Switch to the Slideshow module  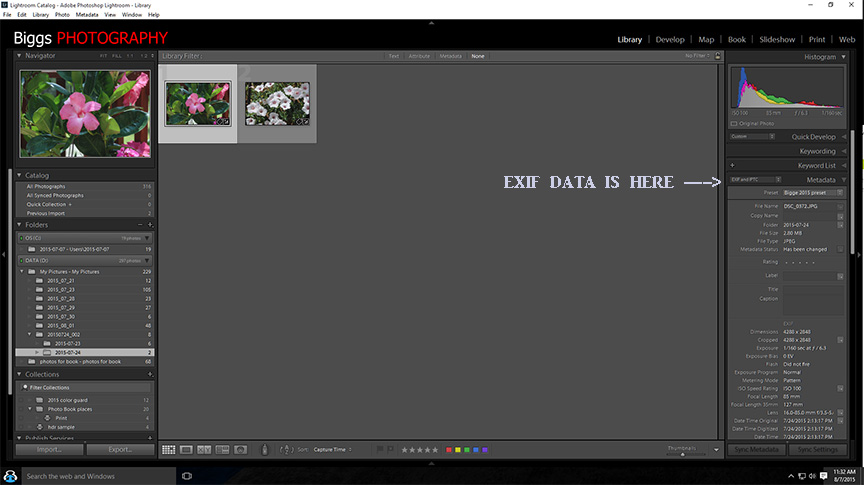[x=777, y=40]
